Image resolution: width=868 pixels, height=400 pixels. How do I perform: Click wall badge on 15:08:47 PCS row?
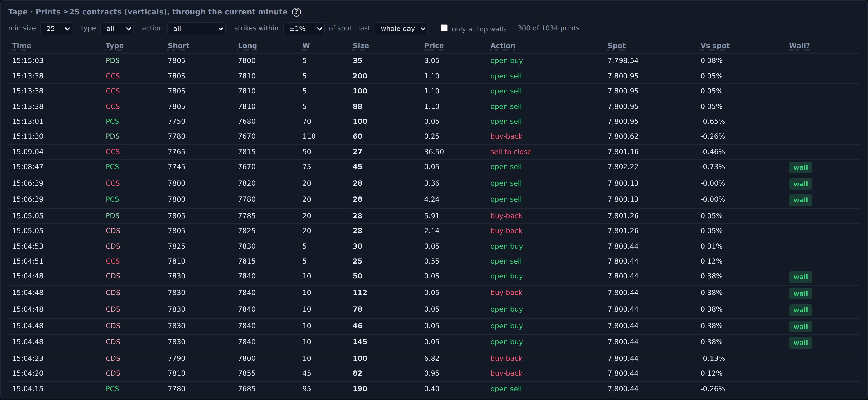coord(800,168)
